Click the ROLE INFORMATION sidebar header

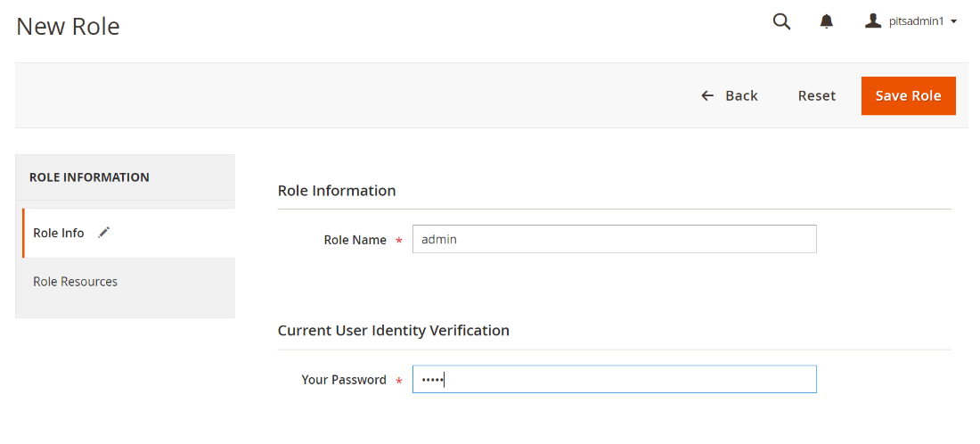pos(89,177)
